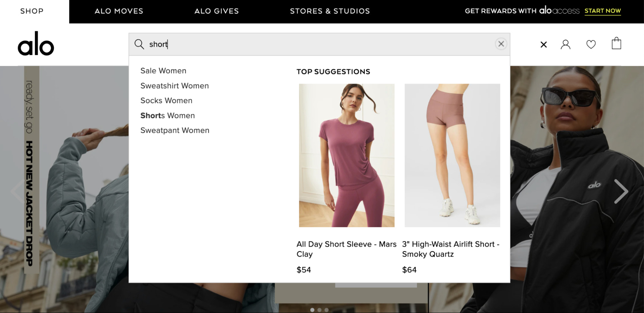Open the Sale Women link

163,71
